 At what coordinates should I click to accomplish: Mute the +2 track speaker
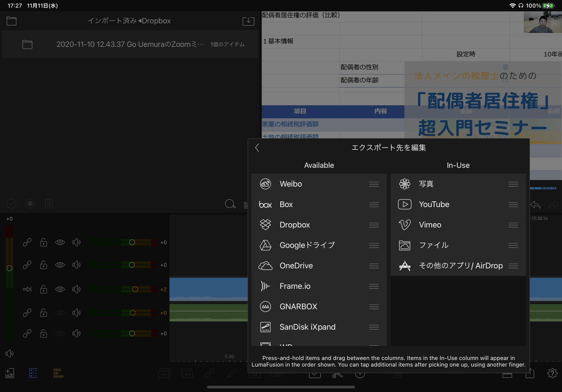(76, 289)
